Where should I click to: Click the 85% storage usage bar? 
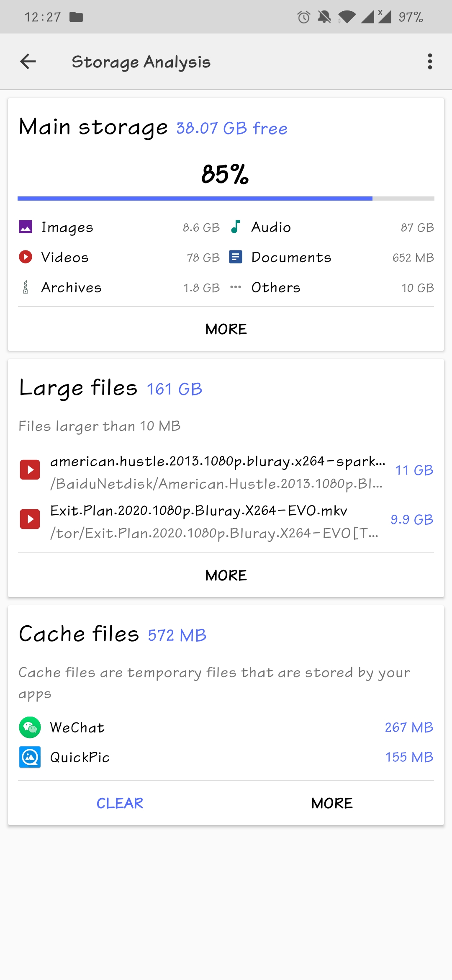pos(226,199)
